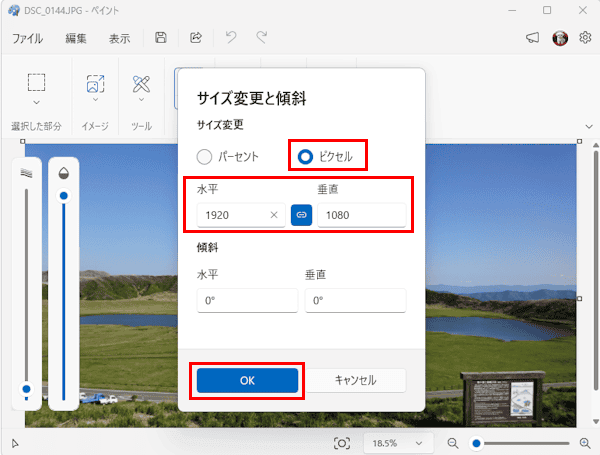The height and width of the screenshot is (455, 600).
Task: Click the vertical skew field showing 0°
Action: pos(355,300)
